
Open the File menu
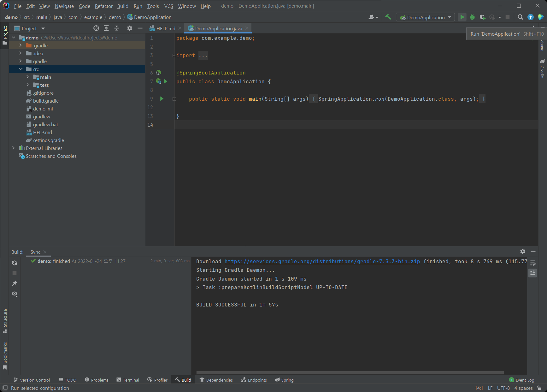[x=18, y=6]
